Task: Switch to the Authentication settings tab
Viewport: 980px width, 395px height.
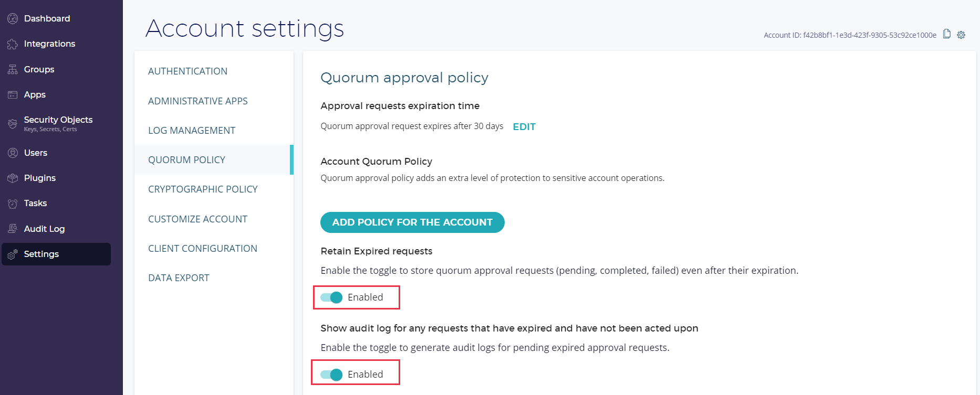Action: point(187,71)
